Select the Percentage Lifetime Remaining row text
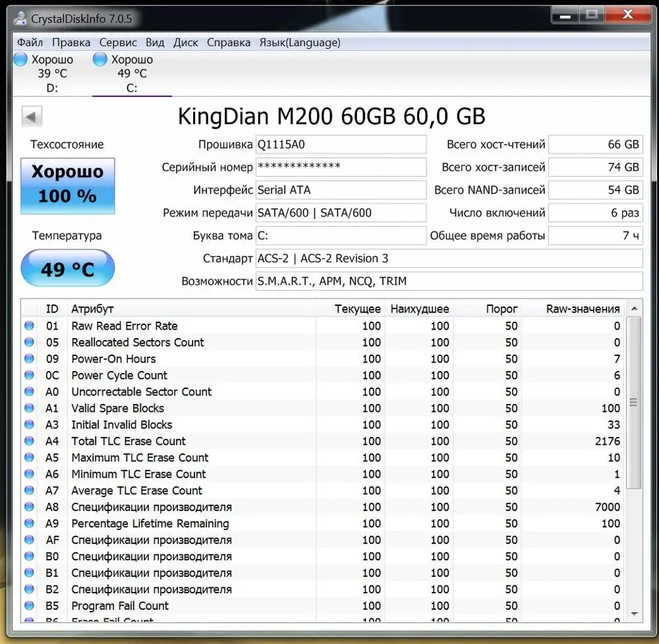Image resolution: width=659 pixels, height=644 pixels. pos(150,523)
